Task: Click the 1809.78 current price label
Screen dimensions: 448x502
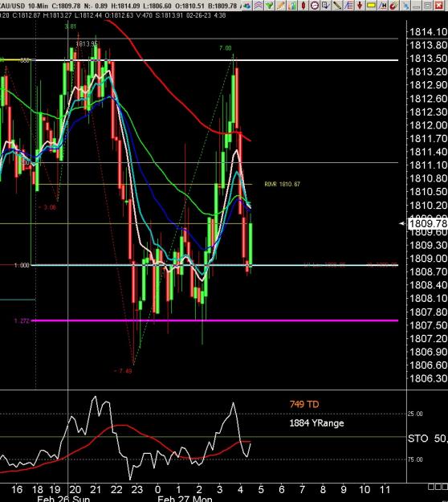Action: (427, 223)
